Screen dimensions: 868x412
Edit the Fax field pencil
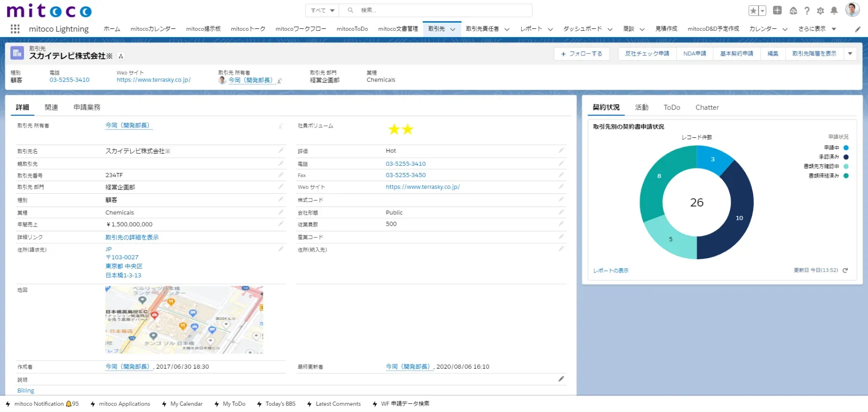pos(561,175)
